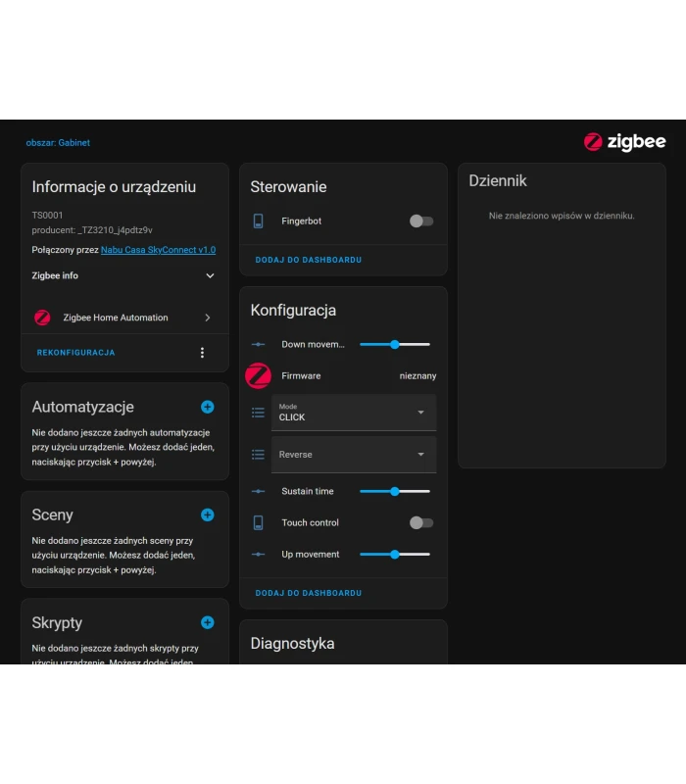Open Zigbee Home Automation integration chevron

tap(208, 318)
